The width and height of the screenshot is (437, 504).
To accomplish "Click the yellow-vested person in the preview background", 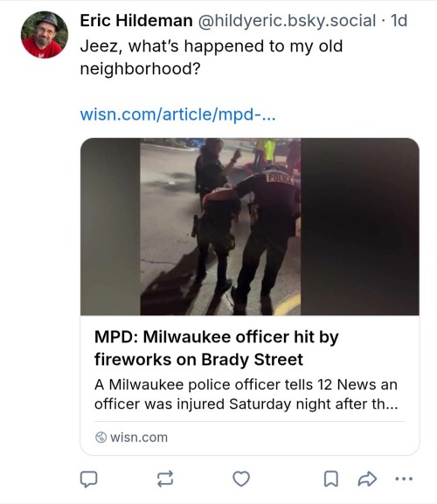I will (x=269, y=151).
